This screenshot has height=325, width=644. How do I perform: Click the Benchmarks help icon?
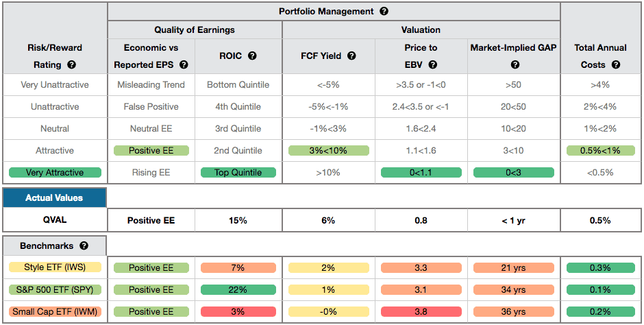click(84, 246)
